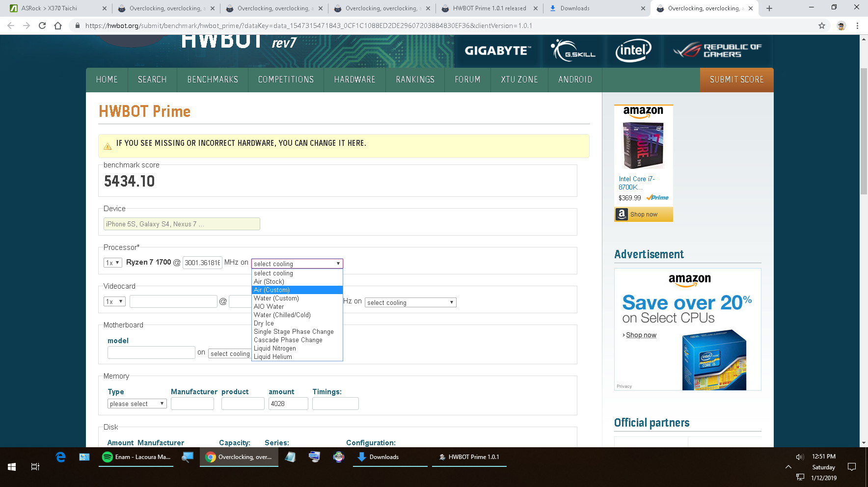Choose Air (Custom) cooling option

(297, 290)
